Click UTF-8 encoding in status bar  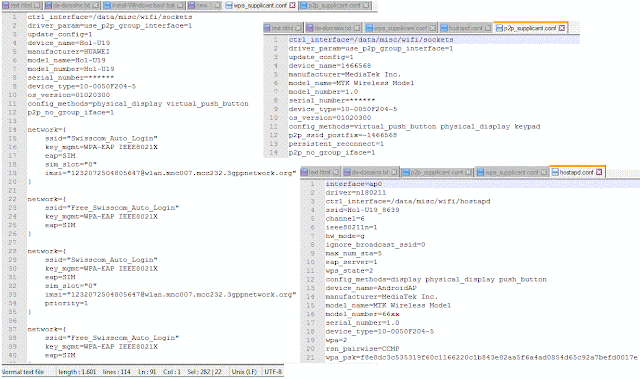273,372
